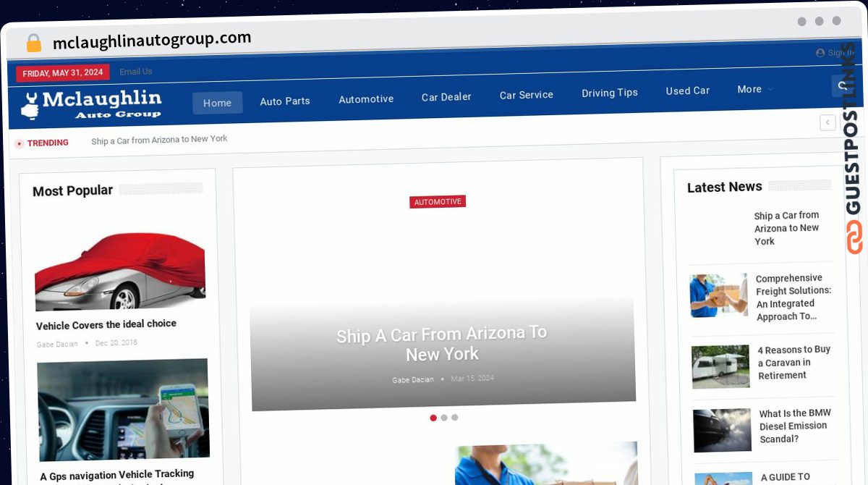The width and height of the screenshot is (868, 485).
Task: Open the Auto Parts menu item
Action: tap(285, 101)
